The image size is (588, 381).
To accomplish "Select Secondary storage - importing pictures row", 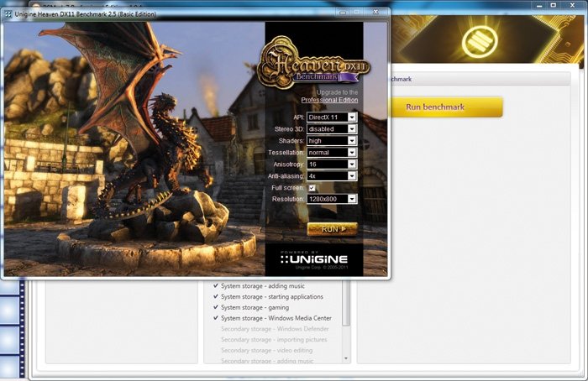I will 274,339.
